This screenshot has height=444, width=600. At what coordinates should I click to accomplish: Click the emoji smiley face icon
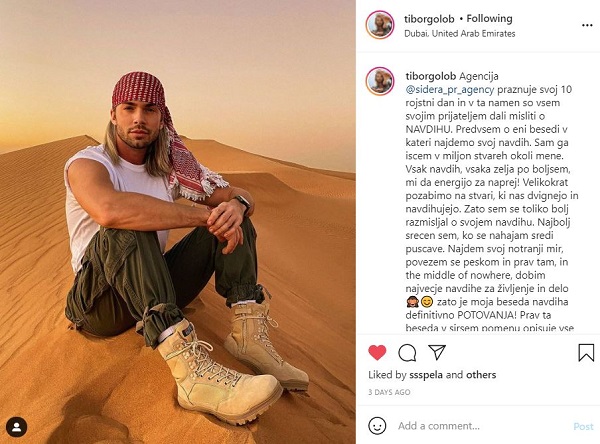[x=377, y=426]
